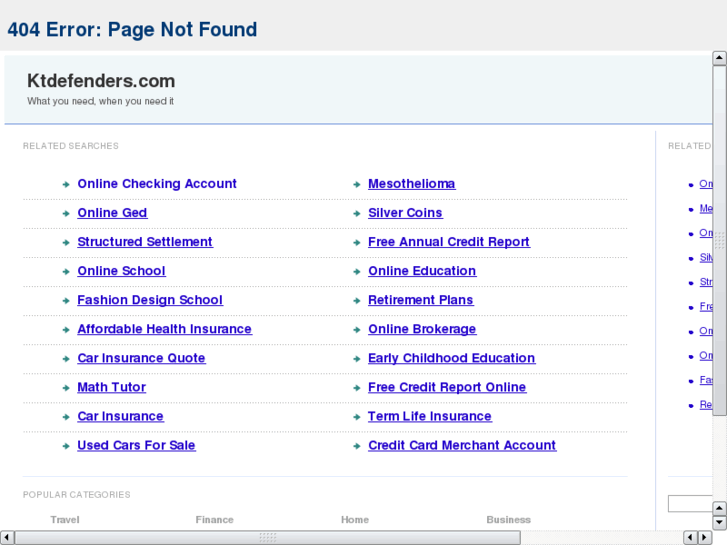Go to Credit Card Merchant Account link
Screen dimensions: 727x545
point(461,446)
